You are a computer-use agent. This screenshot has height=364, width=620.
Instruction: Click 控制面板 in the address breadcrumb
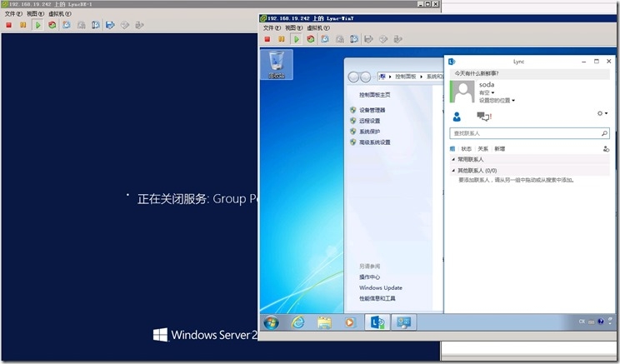405,77
